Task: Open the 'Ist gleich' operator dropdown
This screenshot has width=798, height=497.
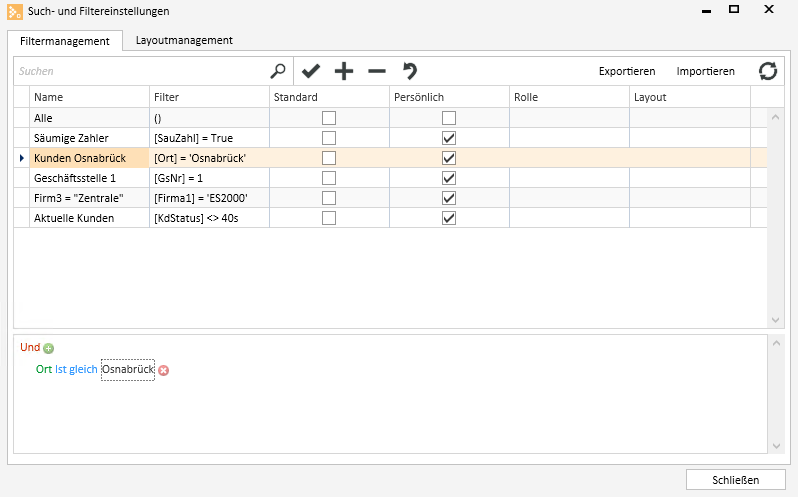Action: (76, 369)
